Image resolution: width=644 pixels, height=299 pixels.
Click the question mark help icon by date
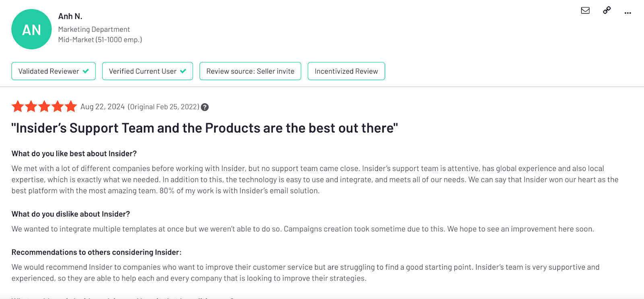205,107
